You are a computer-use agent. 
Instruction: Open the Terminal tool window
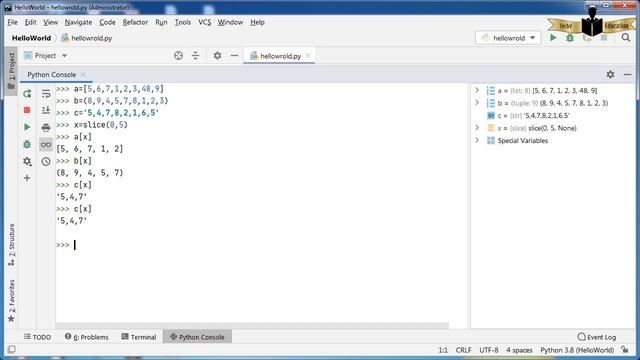point(139,337)
